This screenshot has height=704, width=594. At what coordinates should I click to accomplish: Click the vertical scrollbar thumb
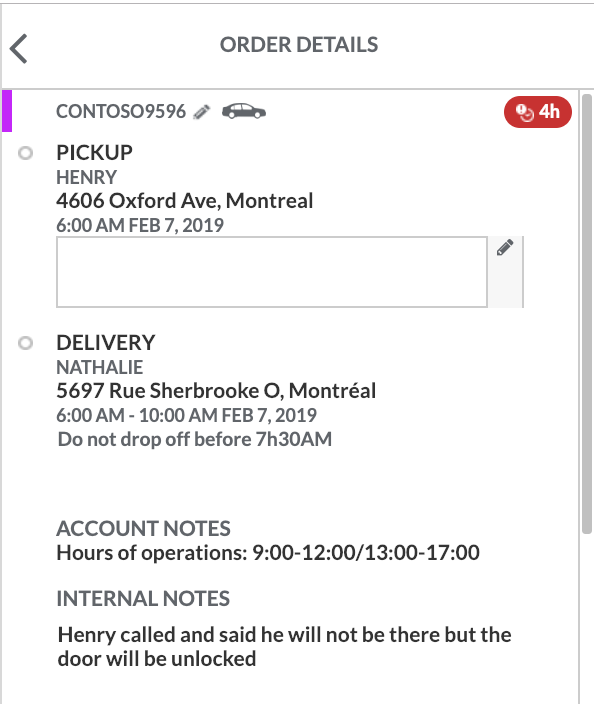coord(586,314)
